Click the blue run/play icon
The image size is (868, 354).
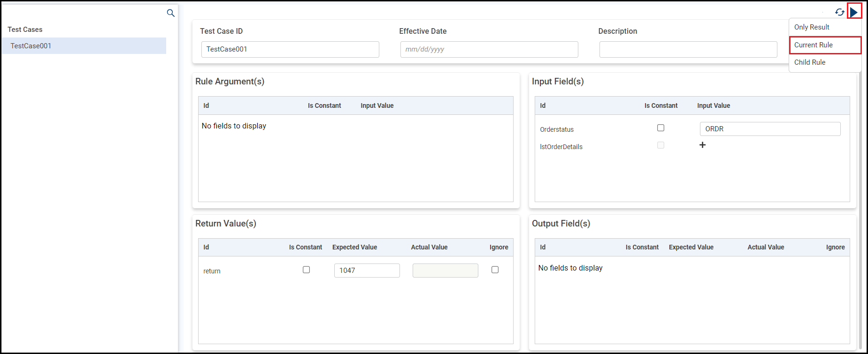click(x=854, y=12)
